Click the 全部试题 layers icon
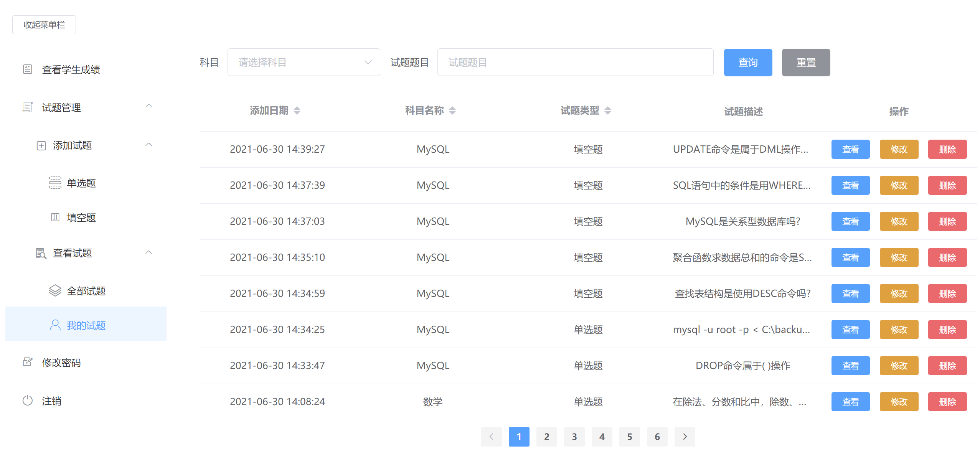 55,291
